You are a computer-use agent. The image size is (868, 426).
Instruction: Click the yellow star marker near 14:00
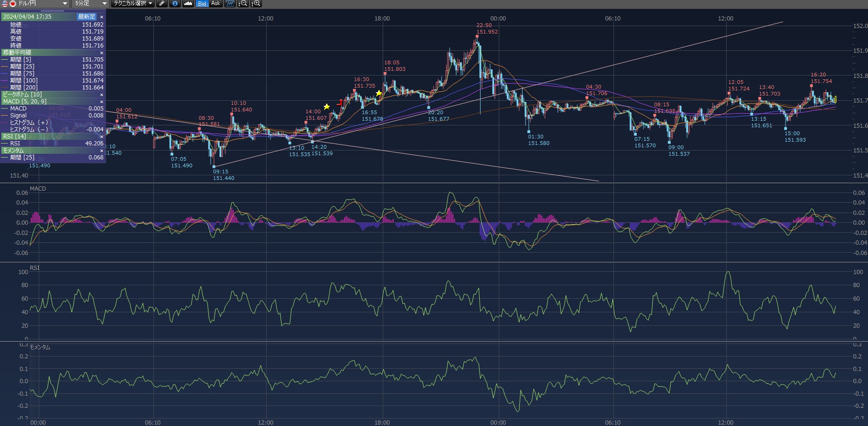coord(327,107)
